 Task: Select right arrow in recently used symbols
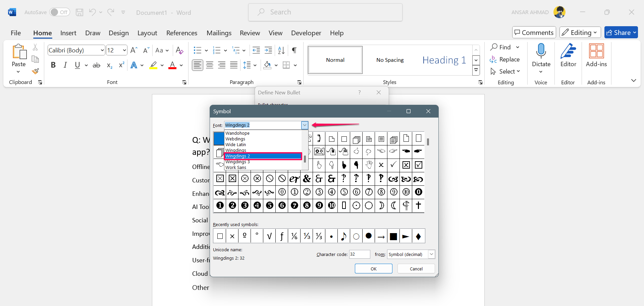coord(381,236)
